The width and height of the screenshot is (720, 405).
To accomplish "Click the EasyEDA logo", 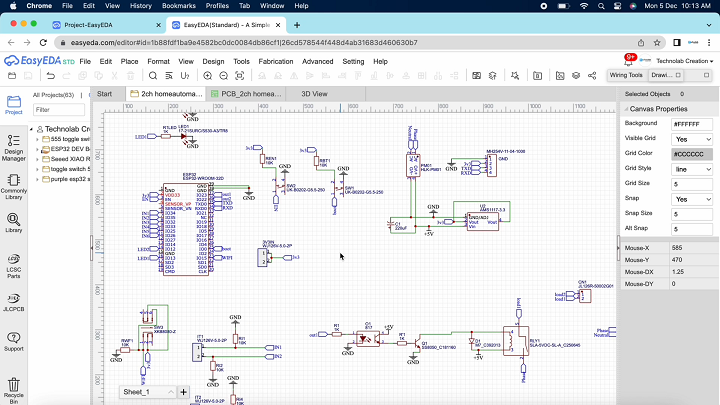I will point(39,61).
